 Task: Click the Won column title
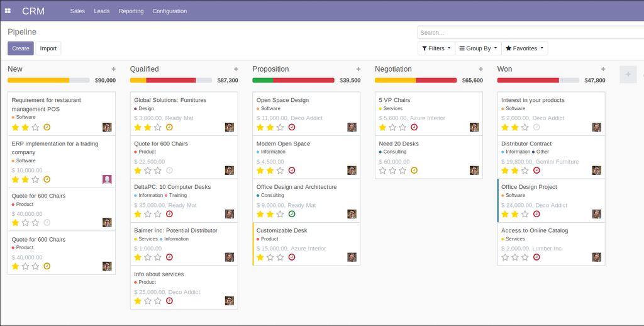(505, 69)
